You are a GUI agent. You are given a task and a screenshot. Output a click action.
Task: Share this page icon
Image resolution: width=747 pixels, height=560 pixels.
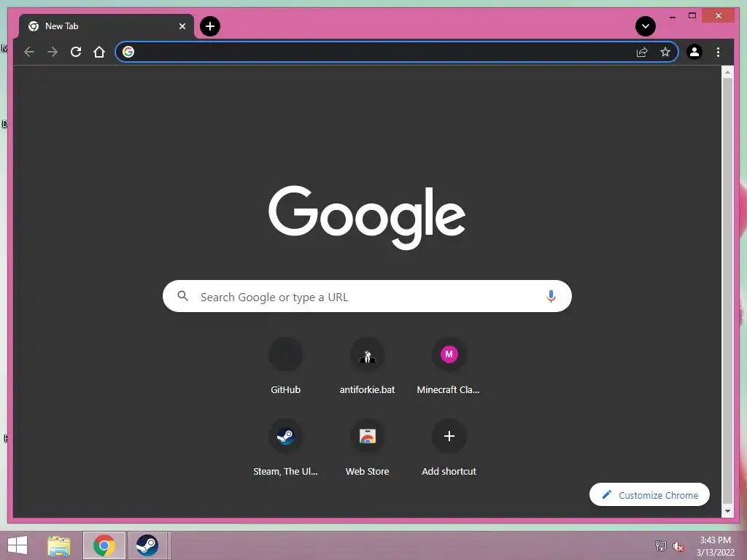642,52
